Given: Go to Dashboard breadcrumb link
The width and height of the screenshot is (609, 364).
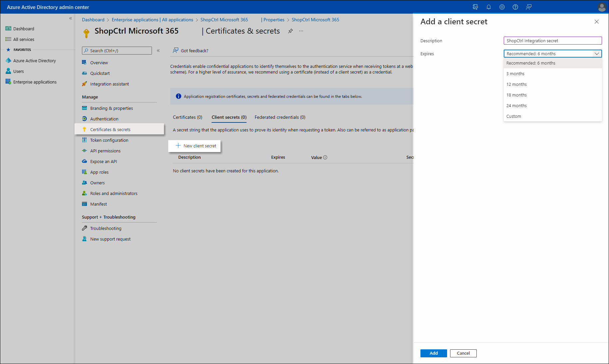Looking at the screenshot, I should [x=93, y=20].
